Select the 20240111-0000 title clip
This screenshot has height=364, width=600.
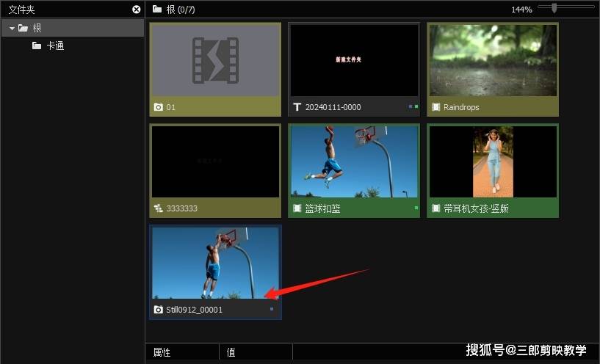[x=354, y=60]
